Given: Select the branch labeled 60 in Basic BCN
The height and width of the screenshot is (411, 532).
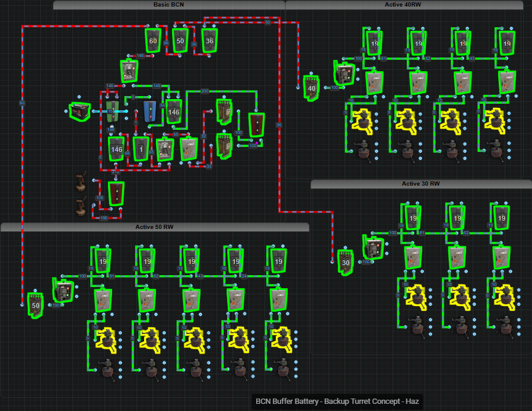Looking at the screenshot, I should [152, 40].
